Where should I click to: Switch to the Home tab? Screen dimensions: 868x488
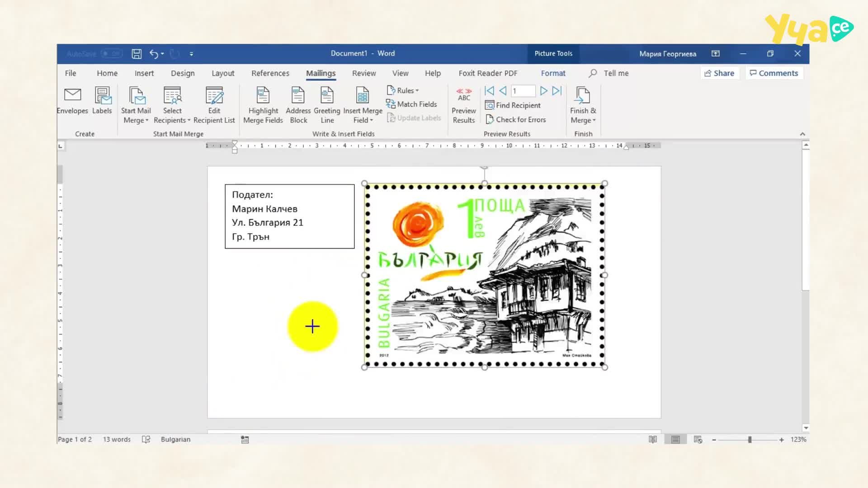(107, 73)
